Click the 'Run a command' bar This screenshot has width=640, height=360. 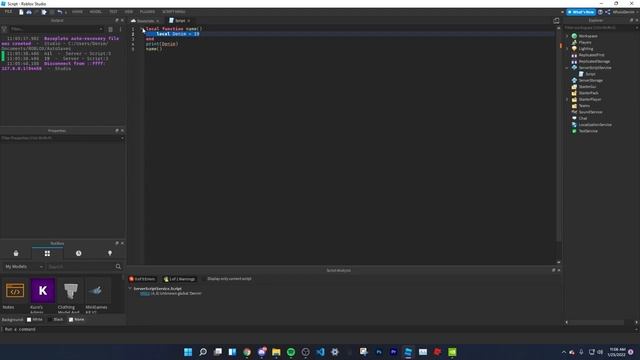(318, 329)
